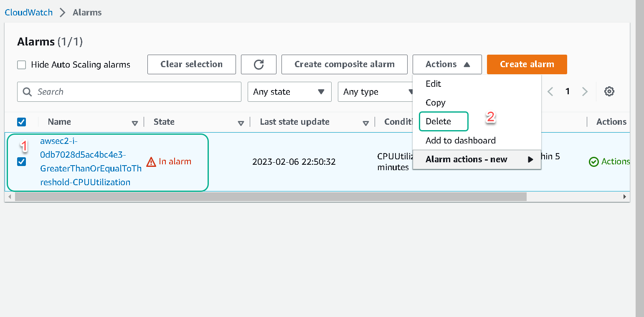The image size is (644, 317).
Task: Toggle Hide Auto Scaling alarms checkbox
Action: (x=22, y=65)
